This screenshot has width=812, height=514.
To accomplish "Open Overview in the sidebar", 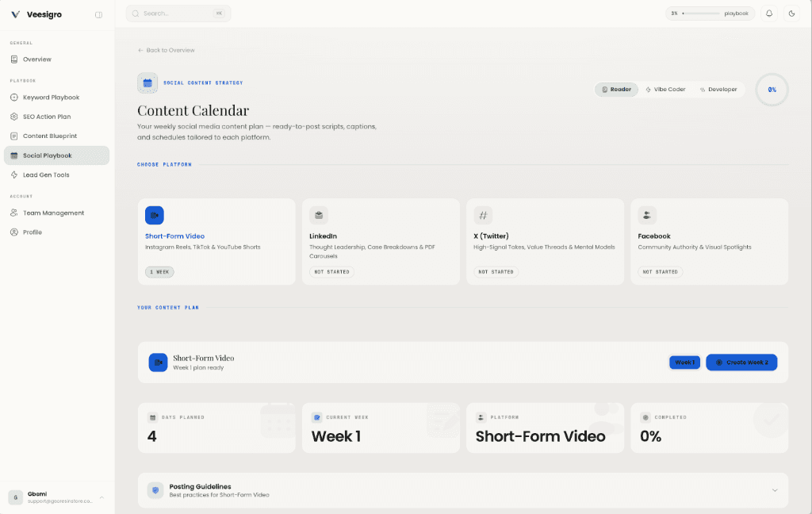I will pyautogui.click(x=56, y=59).
